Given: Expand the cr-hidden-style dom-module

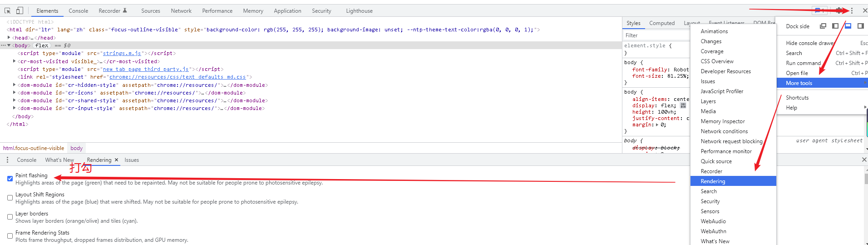Looking at the screenshot, I should (14, 85).
